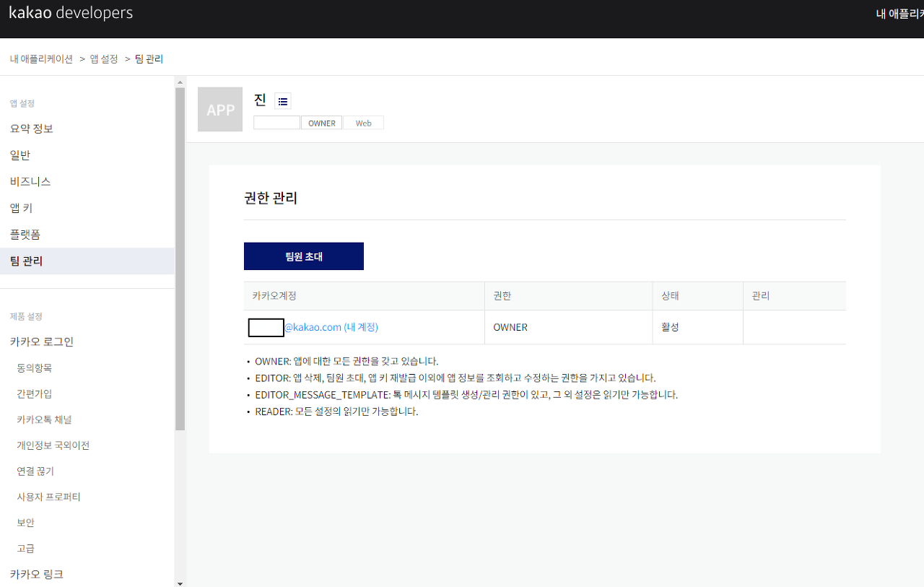Screen dimensions: 924x587
Task: Click the Web tag under app name
Action: [364, 123]
